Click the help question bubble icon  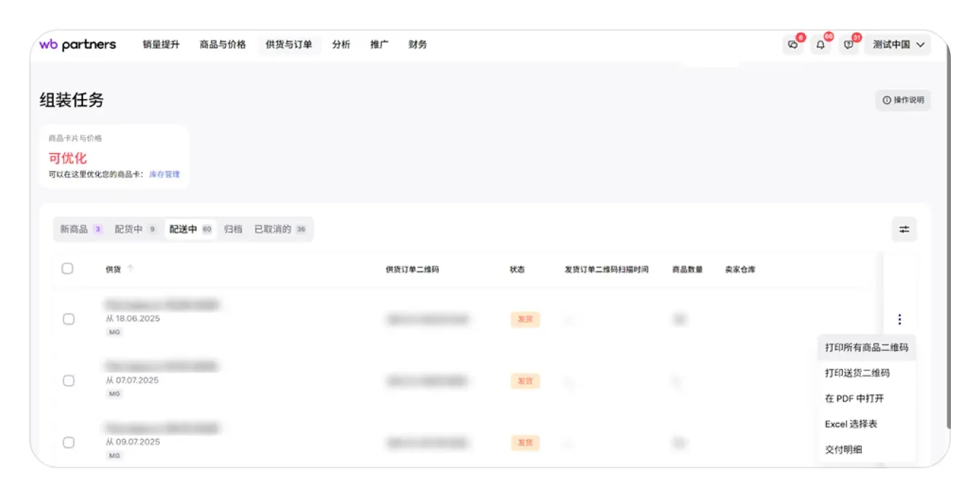click(x=848, y=44)
